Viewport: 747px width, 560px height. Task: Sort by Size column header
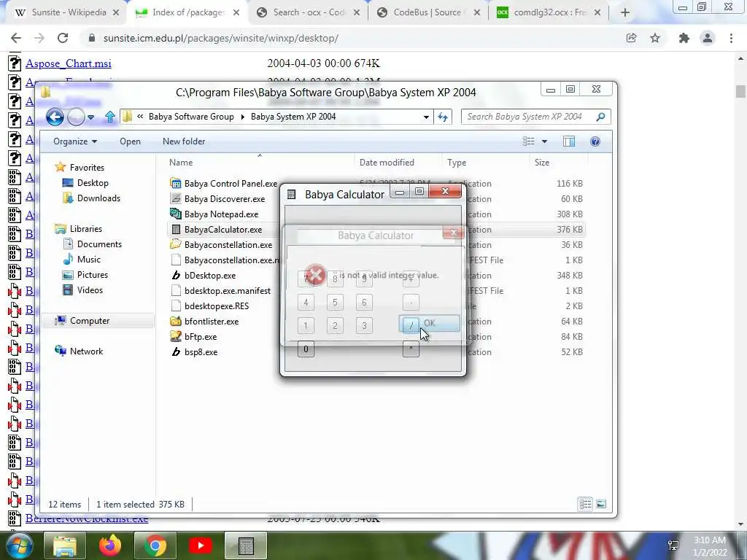[542, 163]
